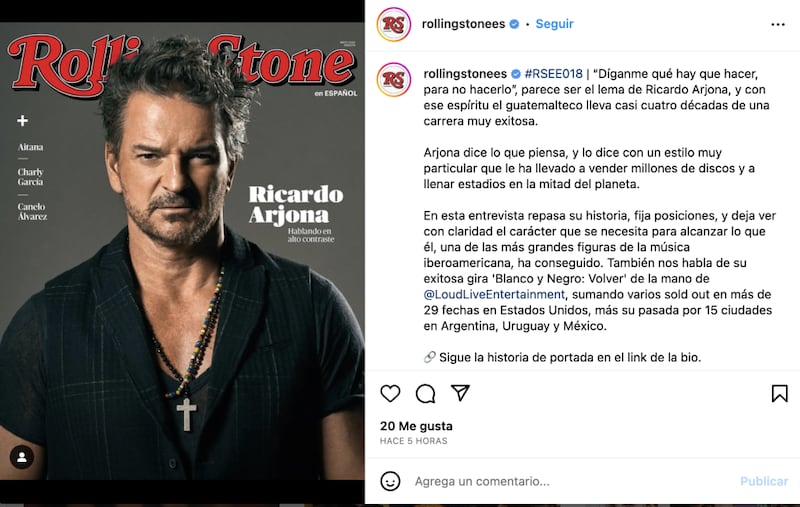The image size is (800, 507).
Task: Post the comment with Publicar
Action: (x=764, y=481)
